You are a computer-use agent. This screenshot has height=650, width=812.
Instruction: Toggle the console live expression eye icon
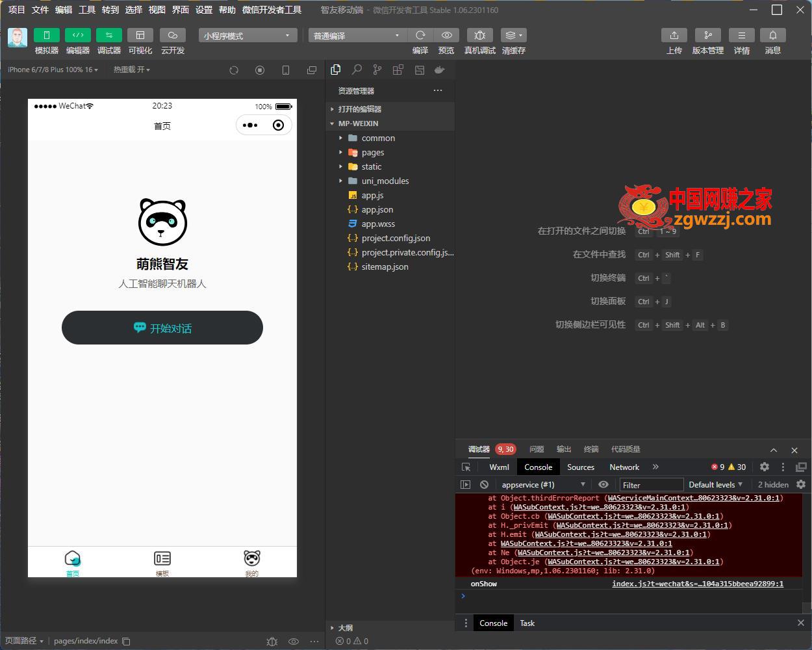coord(603,484)
